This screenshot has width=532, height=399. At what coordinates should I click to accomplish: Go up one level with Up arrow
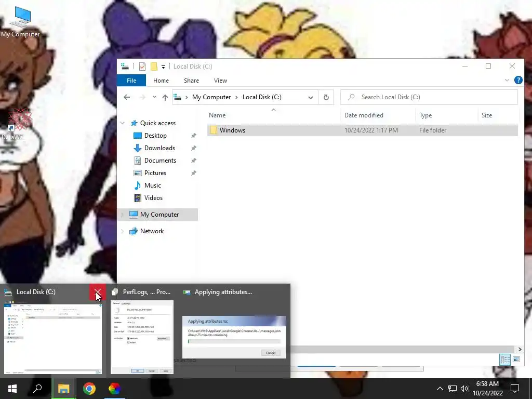tap(165, 97)
